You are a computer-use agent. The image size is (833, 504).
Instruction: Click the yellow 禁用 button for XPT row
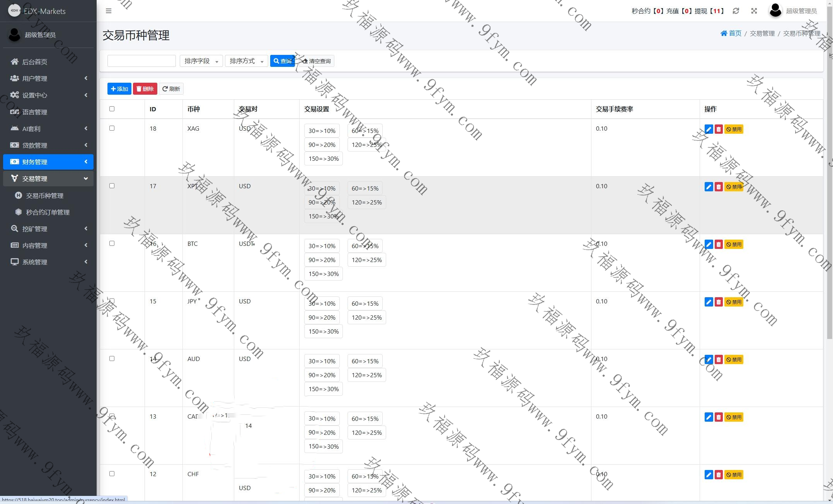click(733, 187)
